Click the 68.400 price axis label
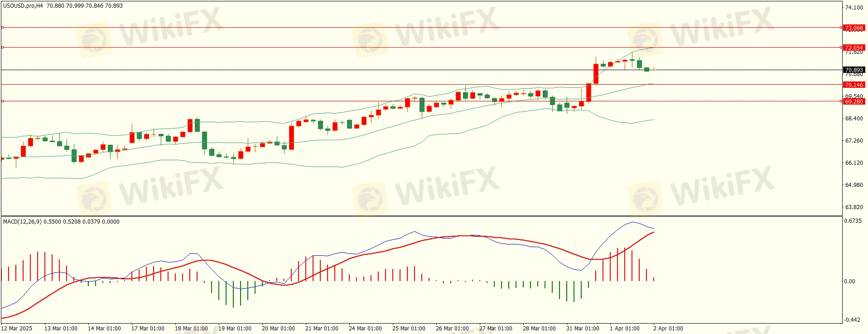Viewport: 868px width, 334px height. (854, 119)
